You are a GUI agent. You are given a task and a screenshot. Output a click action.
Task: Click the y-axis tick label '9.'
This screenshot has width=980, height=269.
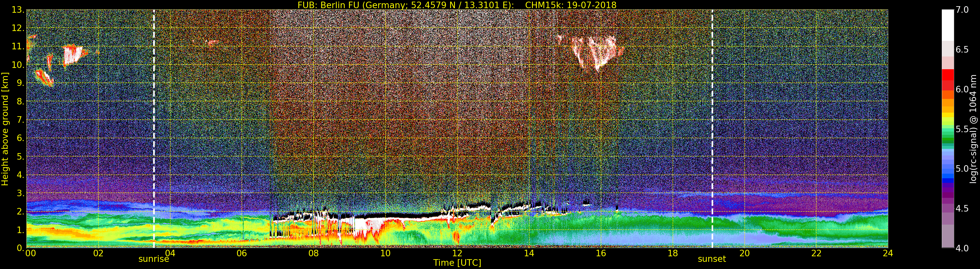(x=20, y=83)
